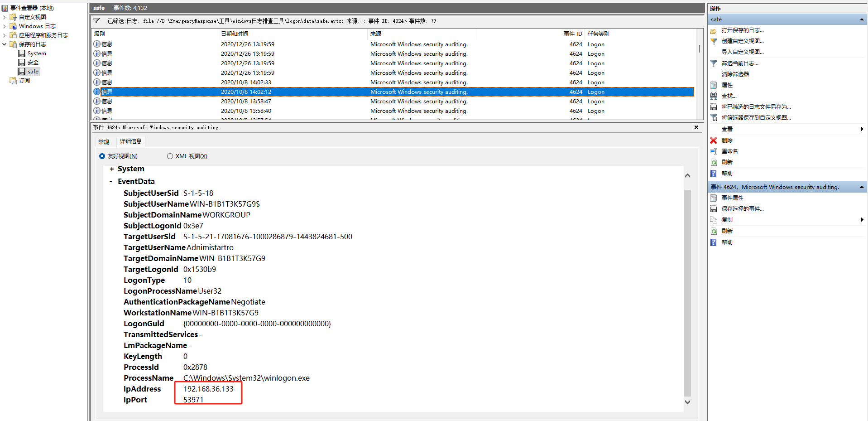
Task: Click the 订阅 subscriptions icon
Action: click(13, 81)
